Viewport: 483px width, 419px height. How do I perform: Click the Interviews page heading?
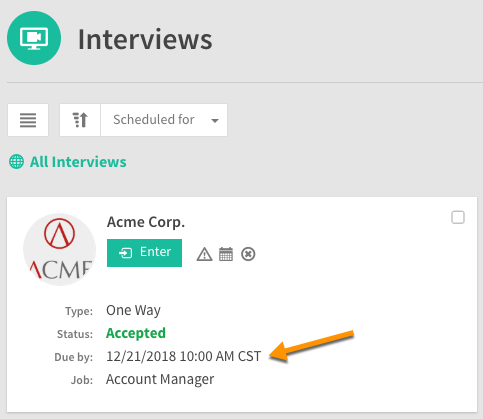pos(145,39)
